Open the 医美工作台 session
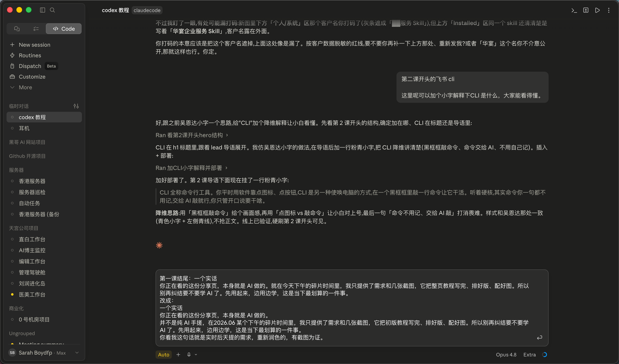The height and width of the screenshot is (364, 619). pos(44,294)
